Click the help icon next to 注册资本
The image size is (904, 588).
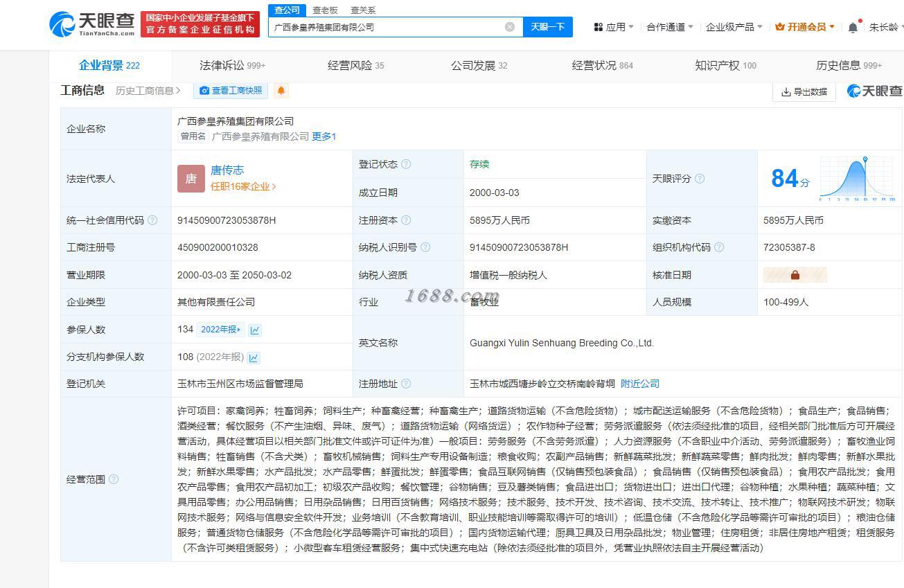[x=406, y=220]
